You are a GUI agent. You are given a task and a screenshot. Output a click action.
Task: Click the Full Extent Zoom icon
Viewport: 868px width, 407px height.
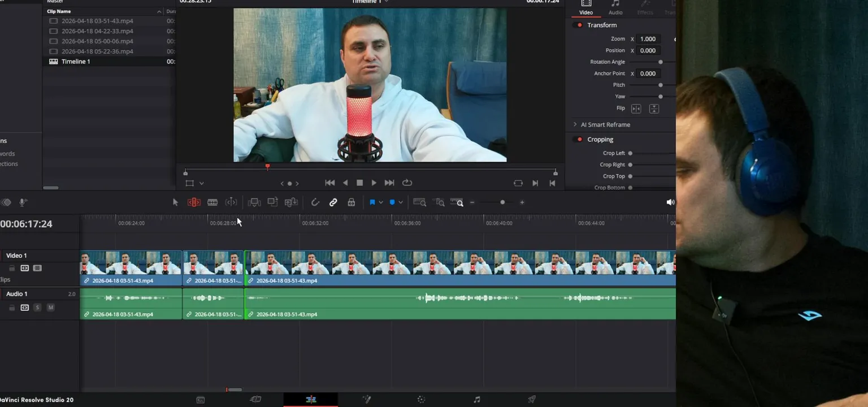419,202
